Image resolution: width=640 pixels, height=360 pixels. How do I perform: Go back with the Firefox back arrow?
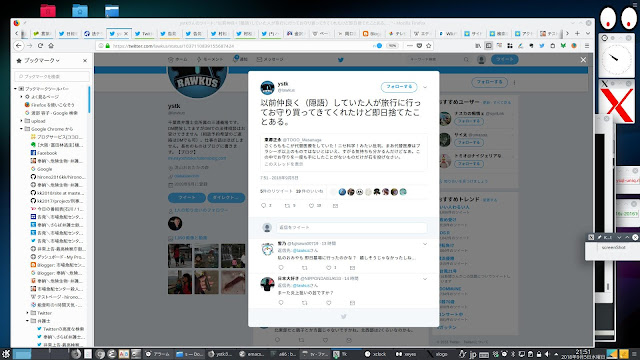tap(19, 46)
